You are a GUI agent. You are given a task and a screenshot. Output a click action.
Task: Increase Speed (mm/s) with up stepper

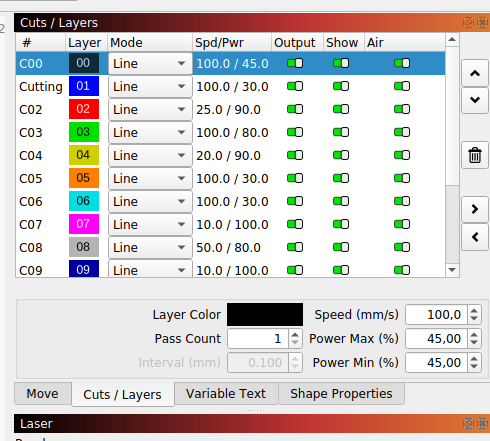[474, 311]
